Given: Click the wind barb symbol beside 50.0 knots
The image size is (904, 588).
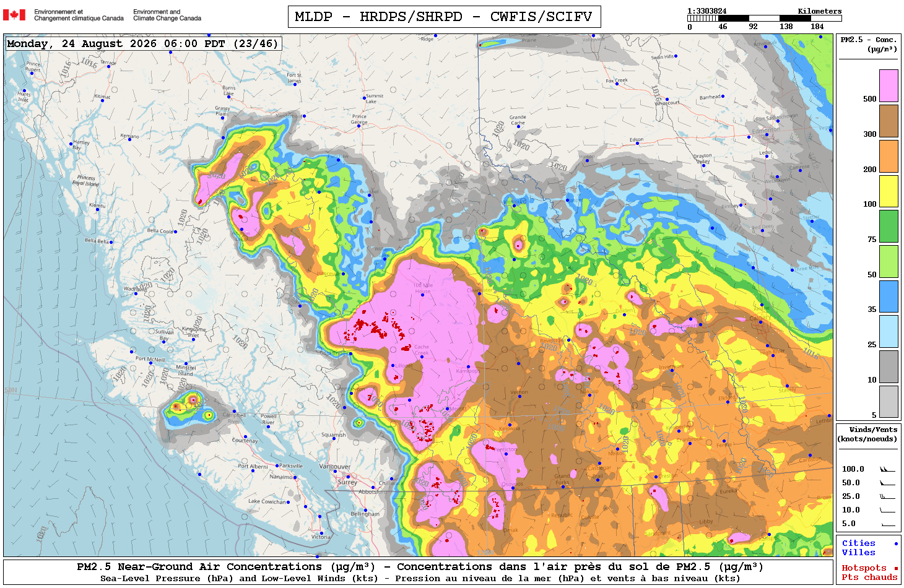Looking at the screenshot, I should pos(887,483).
